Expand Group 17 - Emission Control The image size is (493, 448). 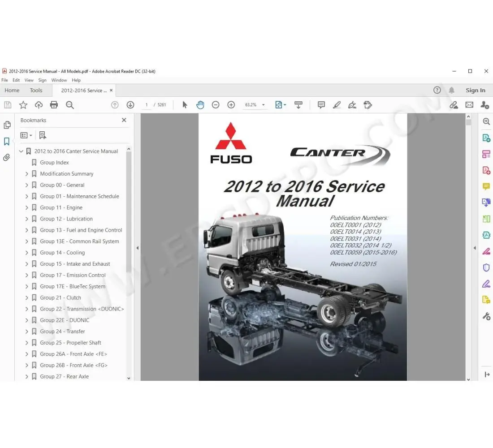click(x=27, y=275)
